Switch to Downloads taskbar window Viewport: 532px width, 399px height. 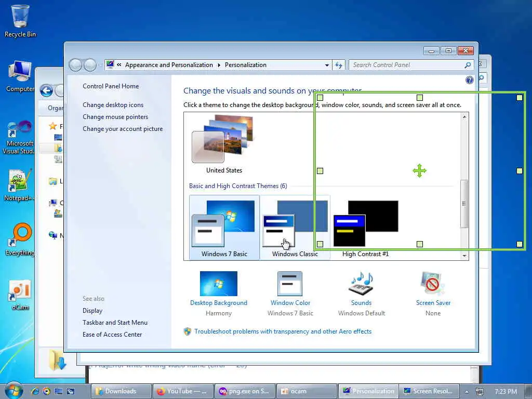coord(121,391)
